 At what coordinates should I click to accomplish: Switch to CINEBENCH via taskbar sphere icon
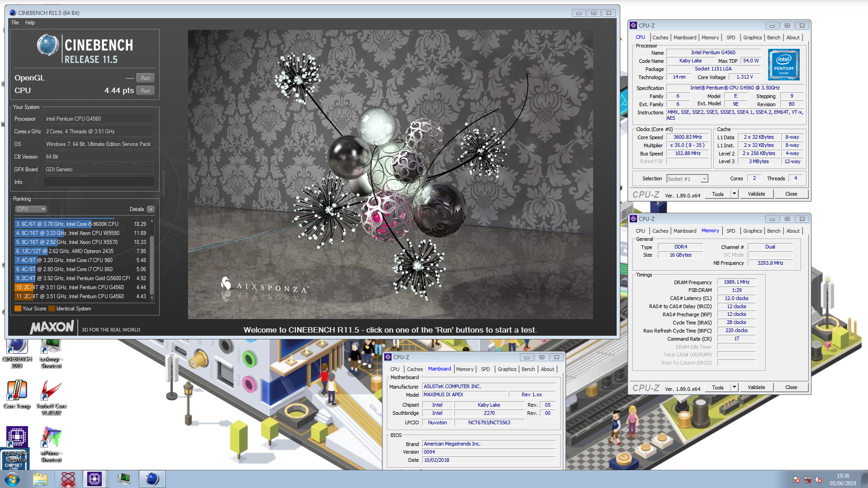(152, 479)
